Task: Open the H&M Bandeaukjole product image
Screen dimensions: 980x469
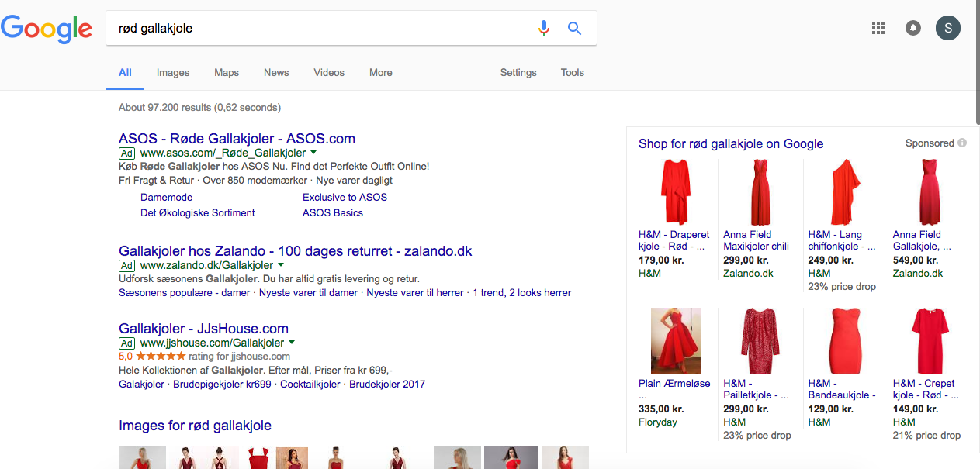Action: pyautogui.click(x=845, y=341)
